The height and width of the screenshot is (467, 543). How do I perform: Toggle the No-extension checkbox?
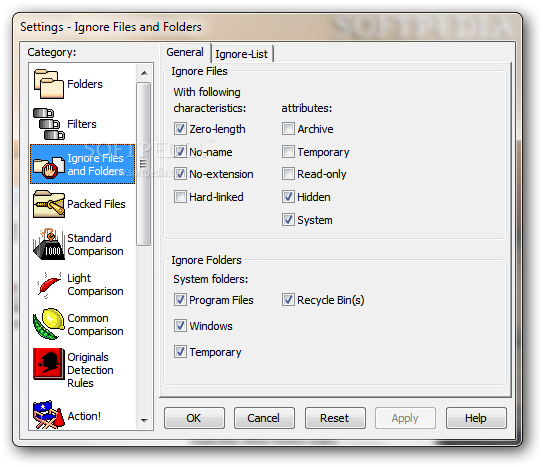180,174
